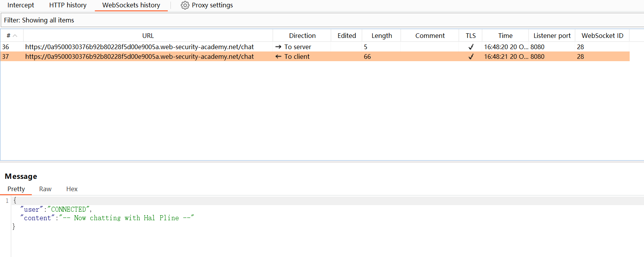Image resolution: width=644 pixels, height=257 pixels.
Task: Select the Pretty message tab
Action: [x=16, y=189]
